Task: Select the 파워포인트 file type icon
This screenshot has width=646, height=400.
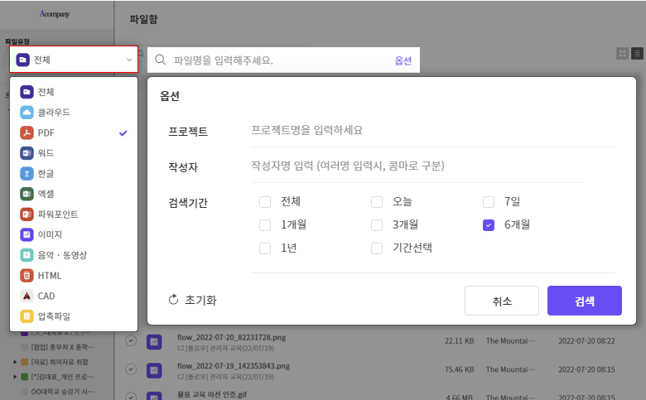Action: [27, 214]
